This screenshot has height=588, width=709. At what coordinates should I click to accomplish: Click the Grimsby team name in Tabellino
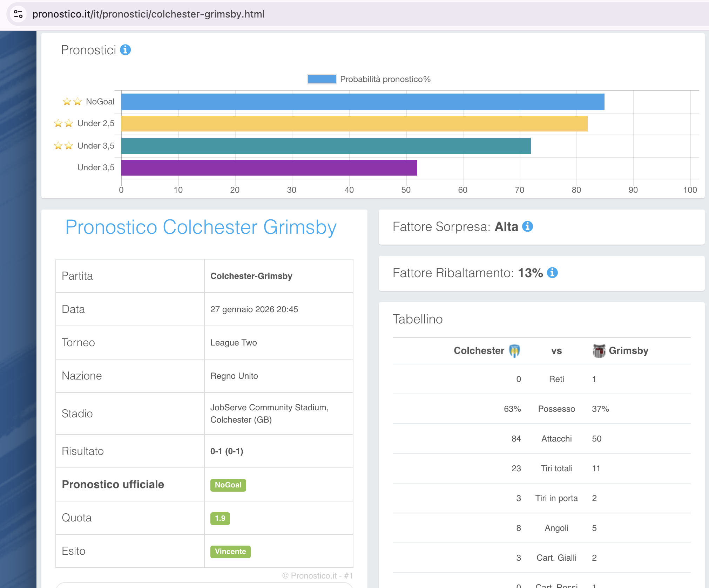[628, 351]
